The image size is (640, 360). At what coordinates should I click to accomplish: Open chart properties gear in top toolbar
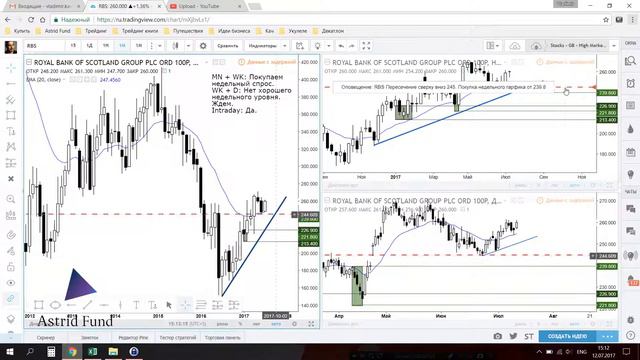tap(203, 46)
